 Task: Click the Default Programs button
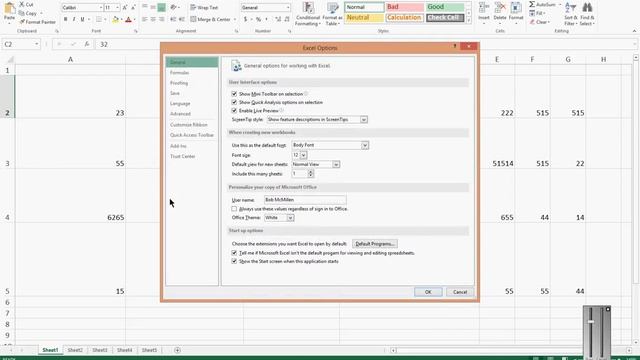pyautogui.click(x=375, y=244)
